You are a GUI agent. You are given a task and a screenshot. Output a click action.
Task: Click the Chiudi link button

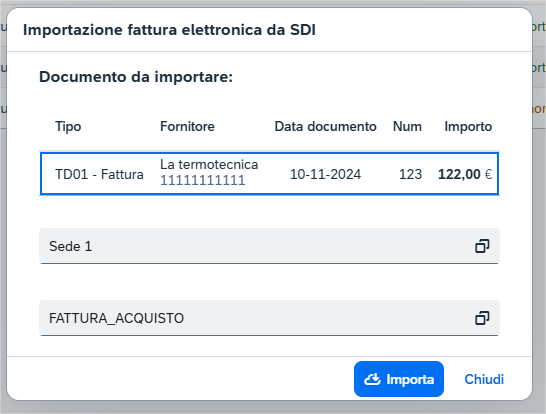pyautogui.click(x=484, y=379)
